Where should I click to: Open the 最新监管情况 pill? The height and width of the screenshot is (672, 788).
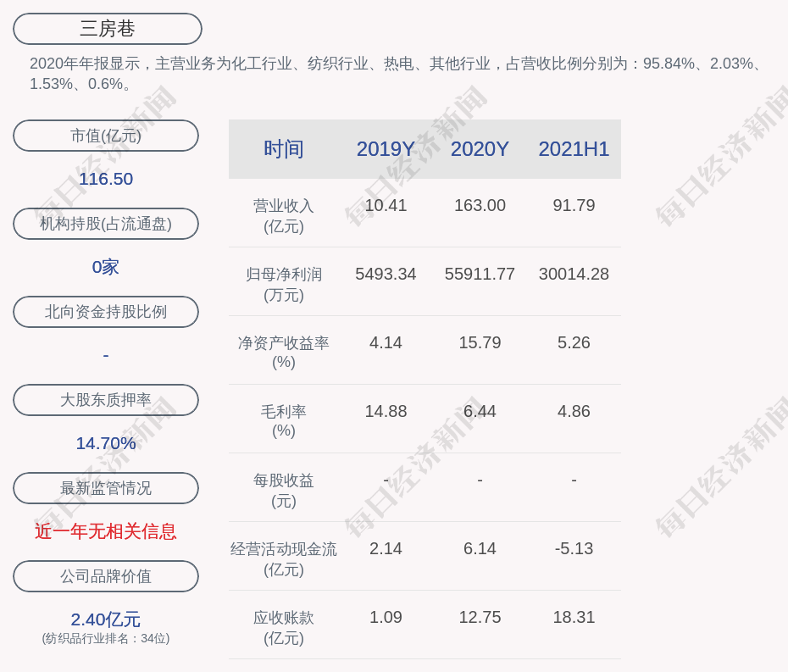click(x=106, y=488)
